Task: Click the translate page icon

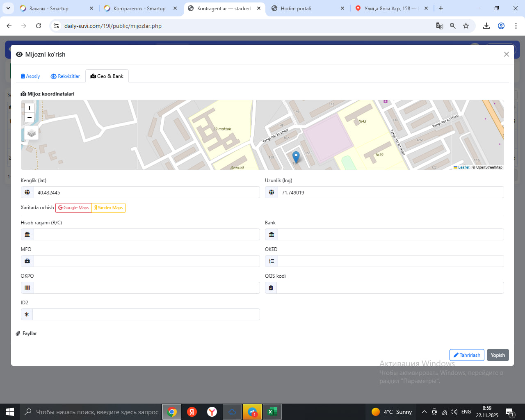Action: pos(440,26)
